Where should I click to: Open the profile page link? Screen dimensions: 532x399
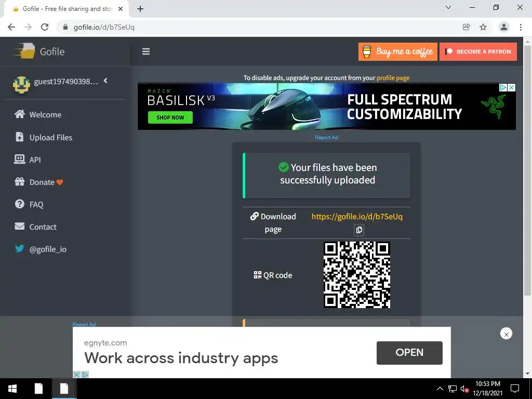point(393,78)
